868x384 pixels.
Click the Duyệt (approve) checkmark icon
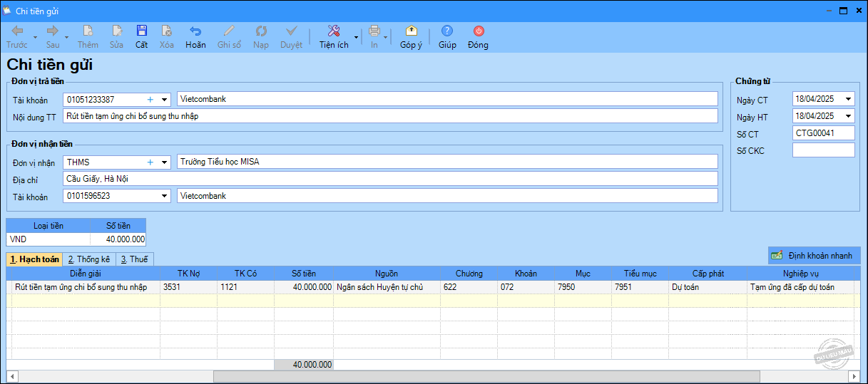click(x=291, y=31)
